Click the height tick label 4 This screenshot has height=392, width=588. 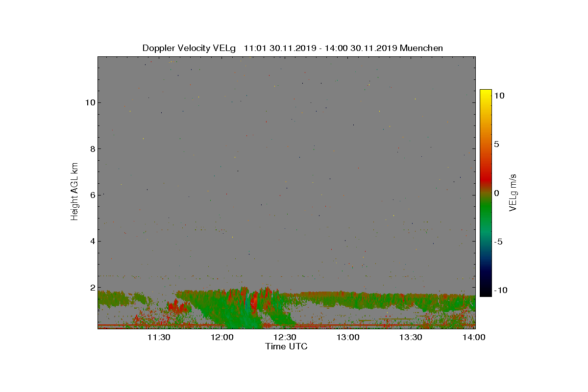click(92, 241)
